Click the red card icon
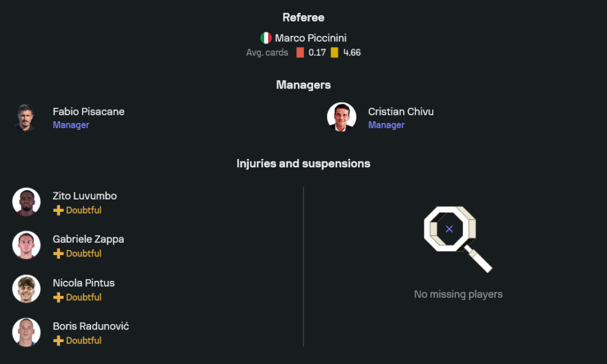The image size is (607, 364). pos(300,53)
